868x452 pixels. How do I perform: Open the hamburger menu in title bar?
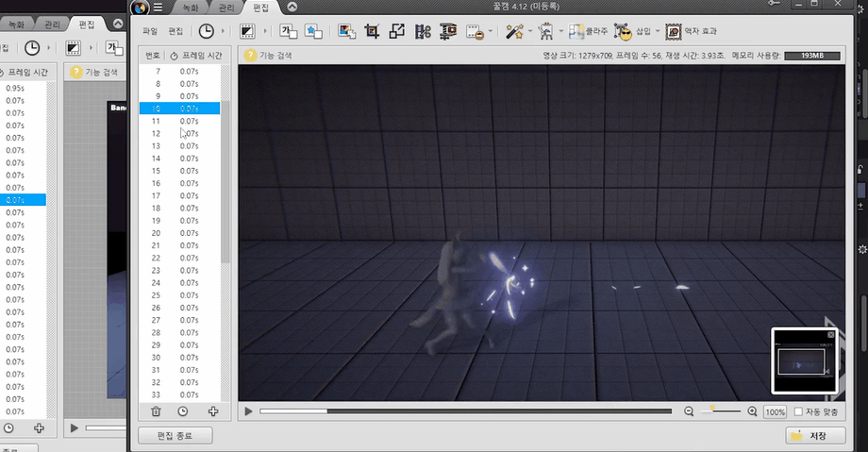(x=158, y=8)
